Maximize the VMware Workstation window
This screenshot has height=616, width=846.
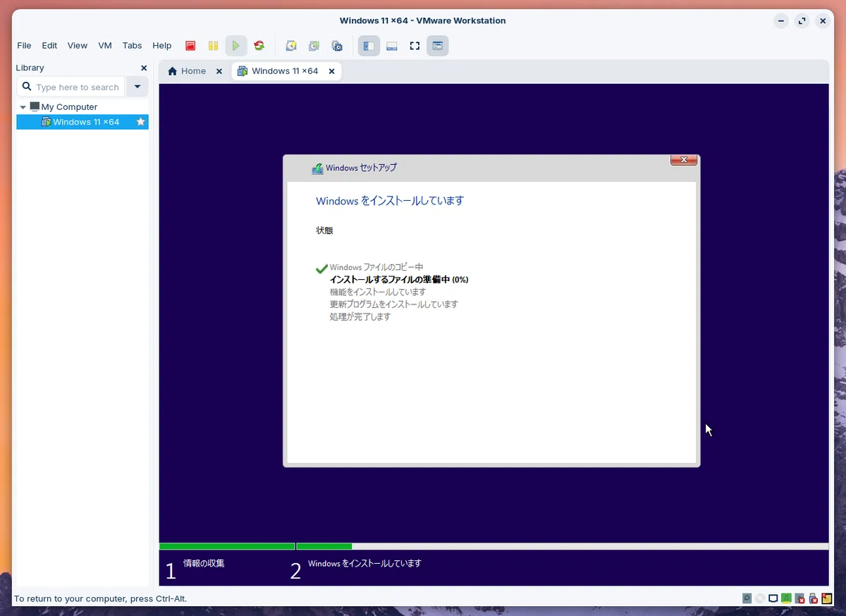click(x=802, y=21)
